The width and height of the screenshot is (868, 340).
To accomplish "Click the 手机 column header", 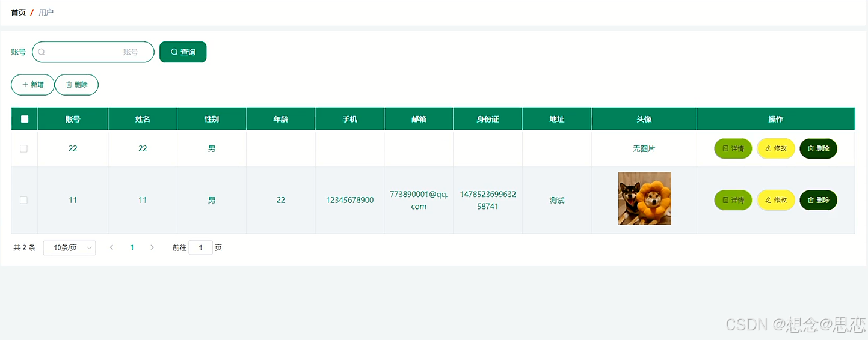I will click(350, 119).
